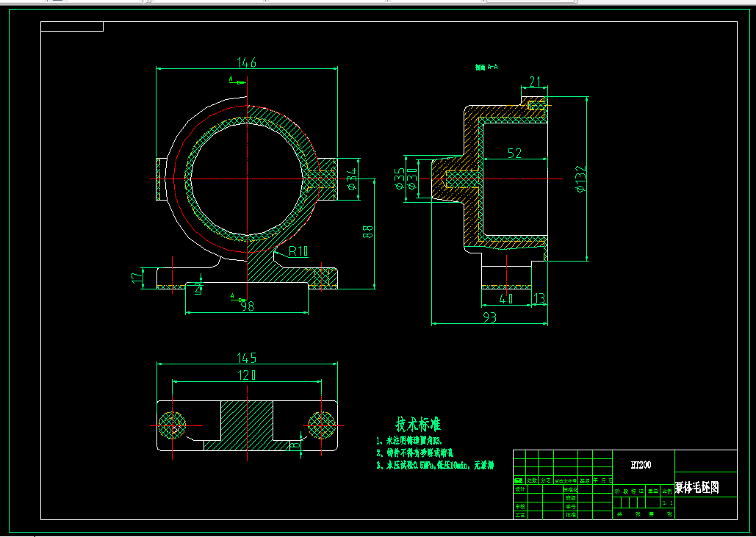
Task: Click the 88 height dimension text
Action: coord(368,231)
